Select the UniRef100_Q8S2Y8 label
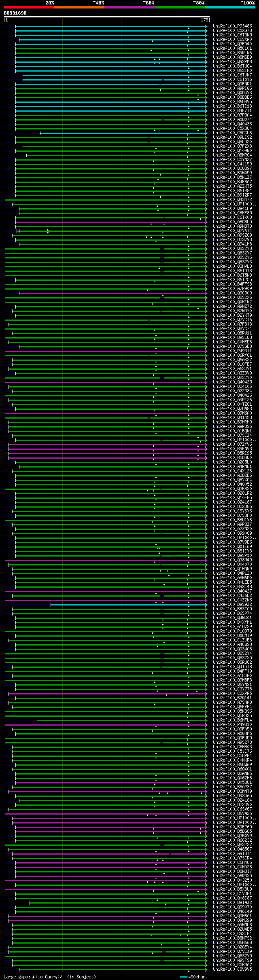Viewport: 259px width, 980px height. 232,249
